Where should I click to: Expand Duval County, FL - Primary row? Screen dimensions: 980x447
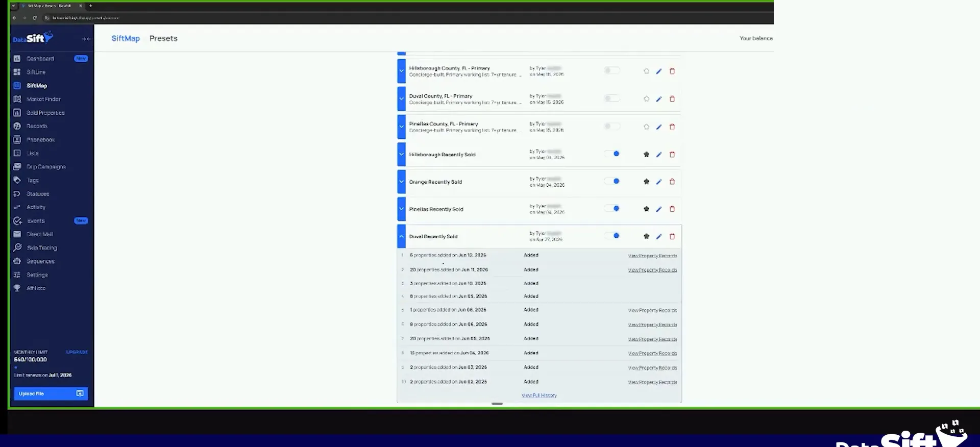coord(402,99)
